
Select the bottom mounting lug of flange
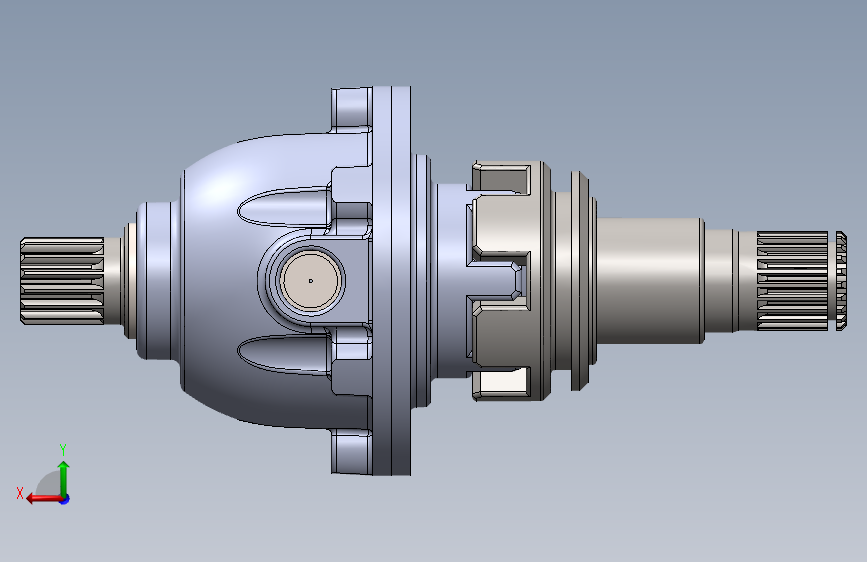pyautogui.click(x=351, y=452)
